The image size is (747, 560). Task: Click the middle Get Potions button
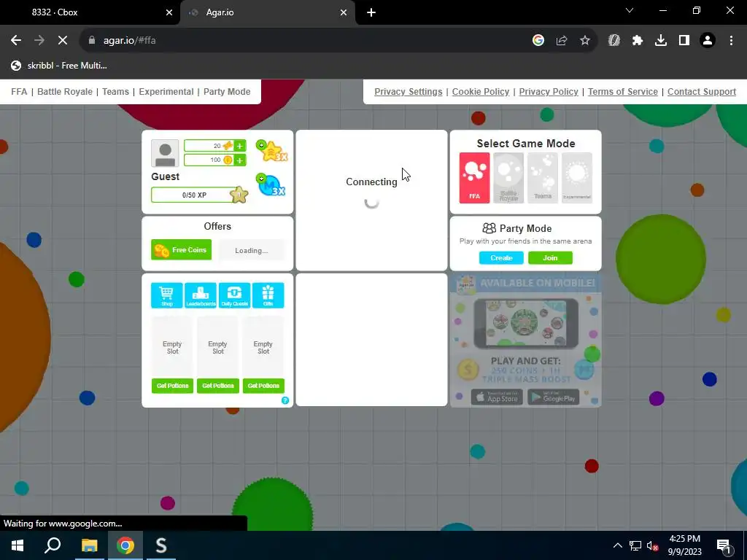click(217, 385)
